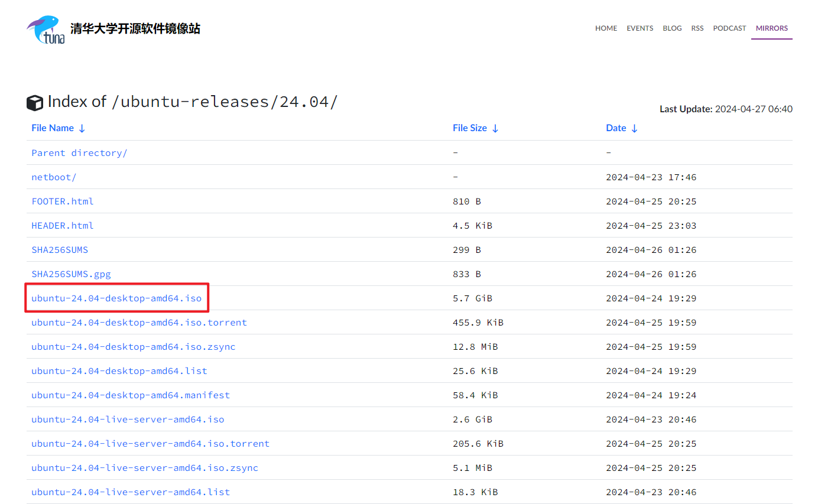The width and height of the screenshot is (818, 504).
Task: Click the 2.6 GiB file size
Action: 472,420
